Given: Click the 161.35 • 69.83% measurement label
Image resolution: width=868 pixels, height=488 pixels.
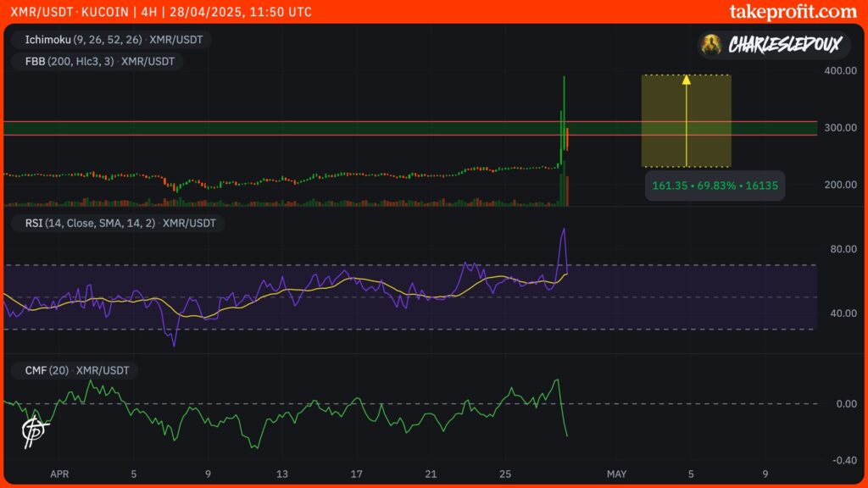Looking at the screenshot, I should (715, 186).
